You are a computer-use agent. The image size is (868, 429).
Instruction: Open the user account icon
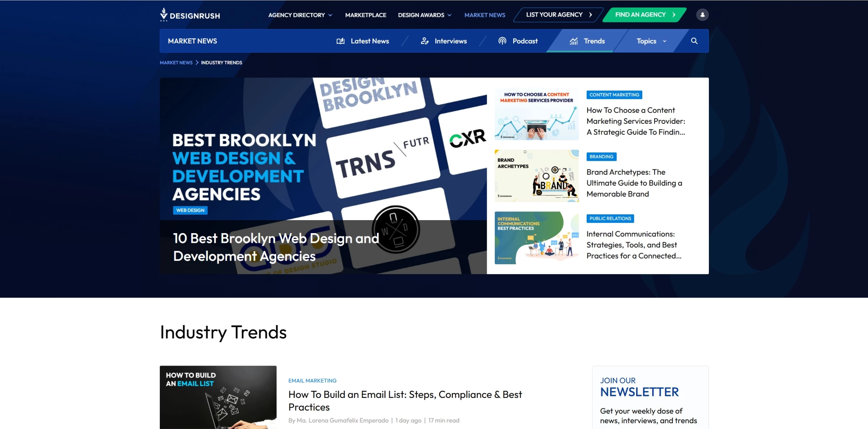[x=702, y=15]
